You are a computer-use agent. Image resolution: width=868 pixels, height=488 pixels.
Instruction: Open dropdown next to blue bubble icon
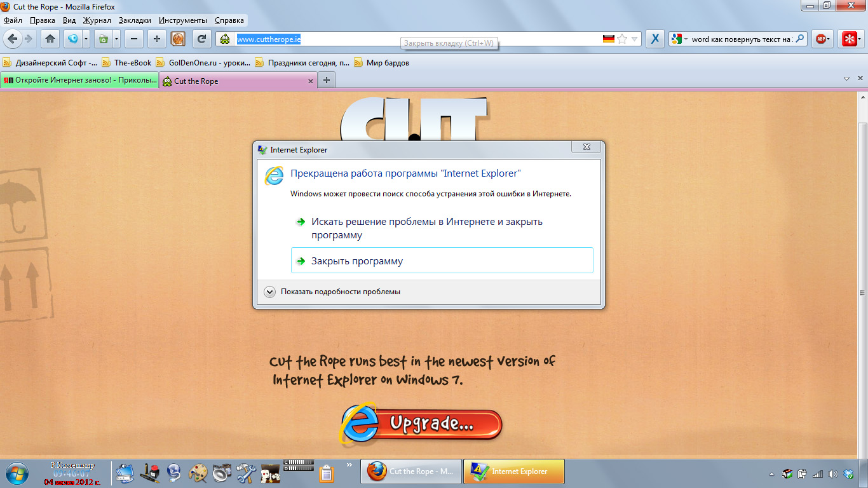pos(85,39)
